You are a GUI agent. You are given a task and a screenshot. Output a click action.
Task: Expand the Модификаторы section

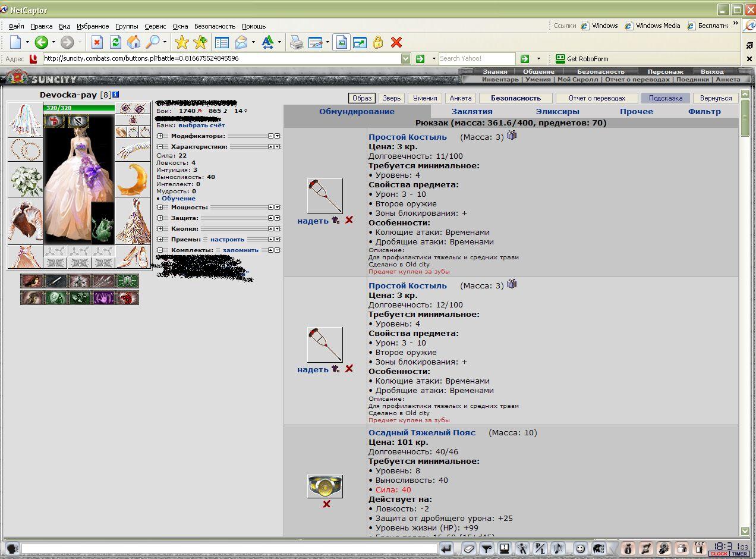(160, 136)
